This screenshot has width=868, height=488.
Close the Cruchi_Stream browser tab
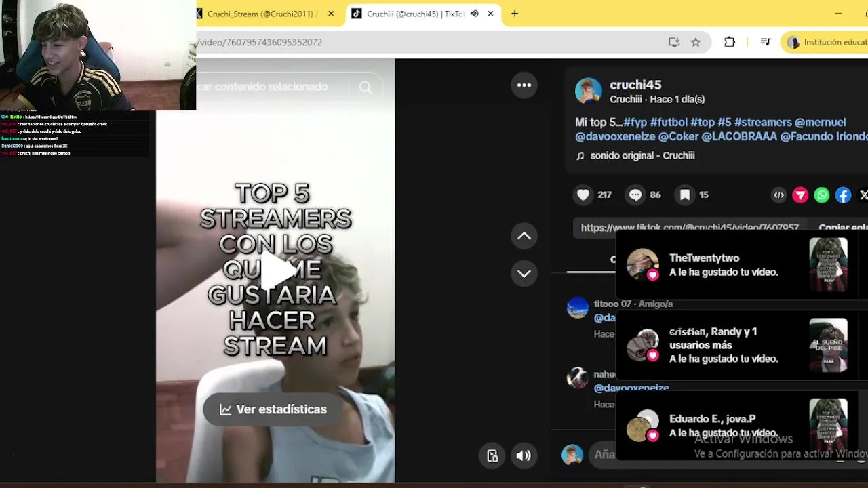(331, 14)
